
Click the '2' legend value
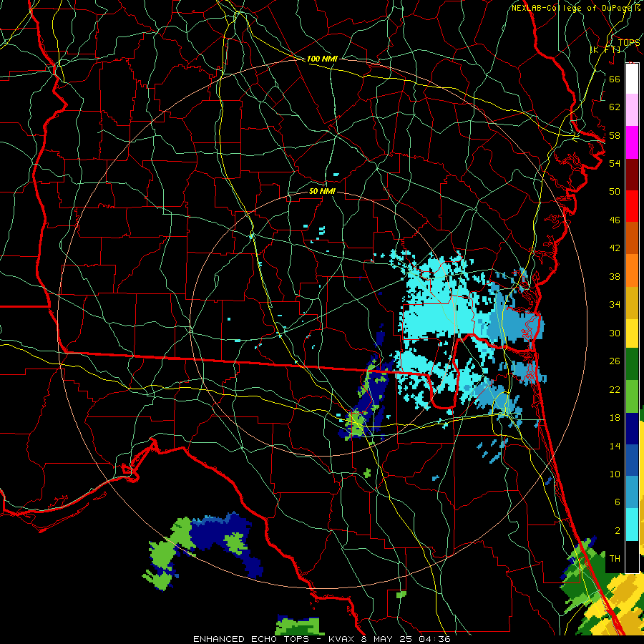click(617, 531)
